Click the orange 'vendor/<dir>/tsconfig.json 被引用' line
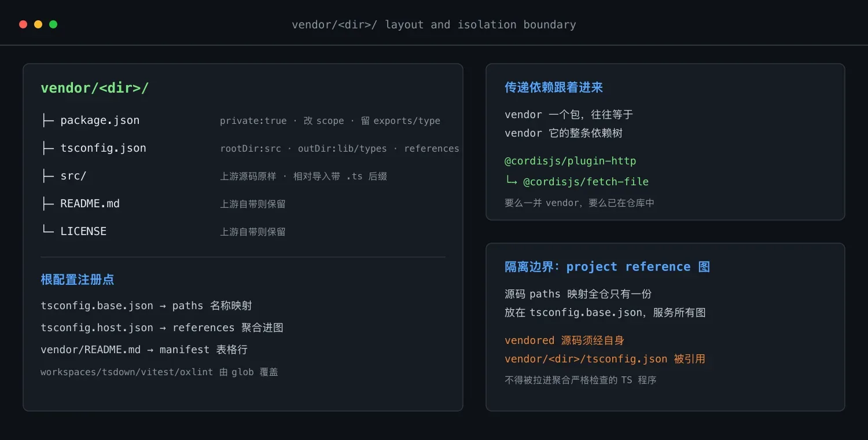Screen dimensions: 868x440 pyautogui.click(x=605, y=359)
